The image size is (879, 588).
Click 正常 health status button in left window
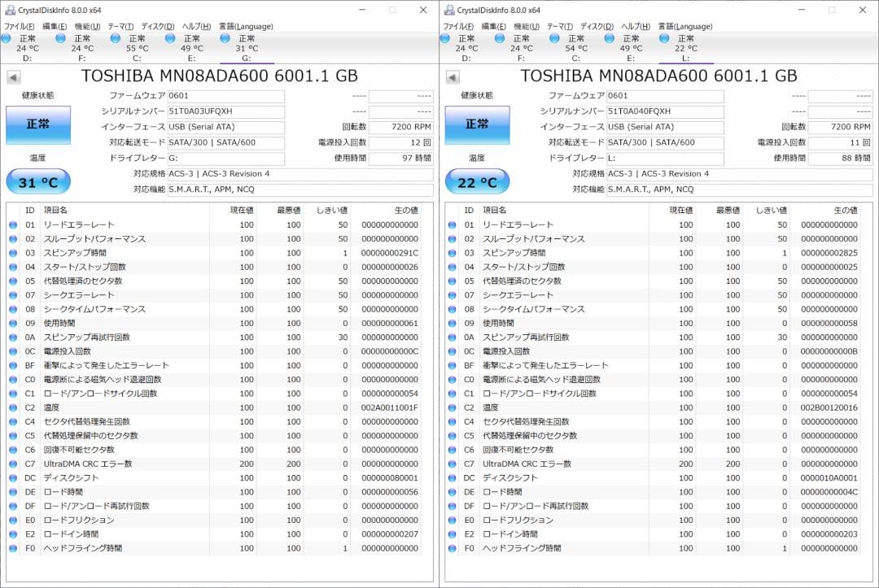coord(38,125)
